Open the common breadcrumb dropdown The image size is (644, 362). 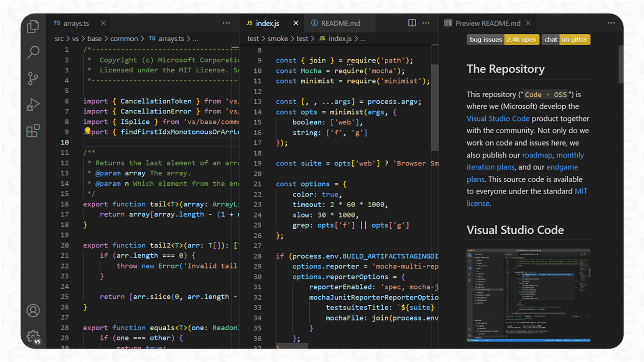pyautogui.click(x=124, y=38)
